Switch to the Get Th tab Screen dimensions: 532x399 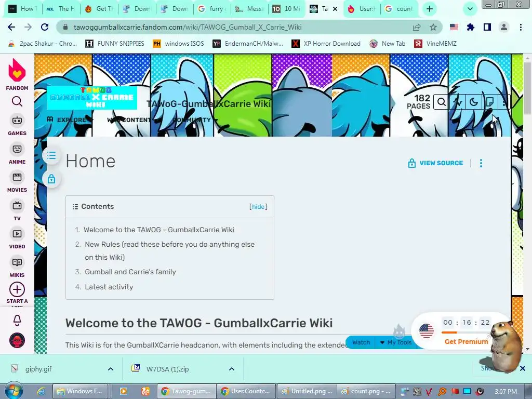click(99, 9)
